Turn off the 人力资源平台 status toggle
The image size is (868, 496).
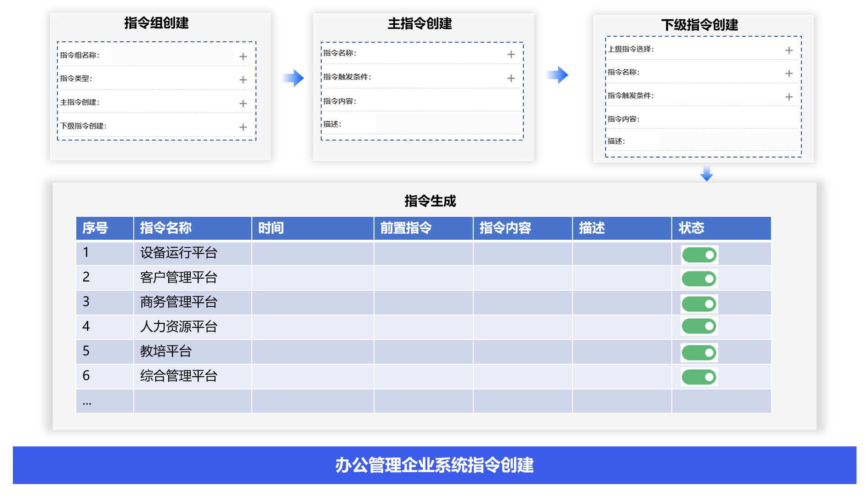pyautogui.click(x=699, y=327)
